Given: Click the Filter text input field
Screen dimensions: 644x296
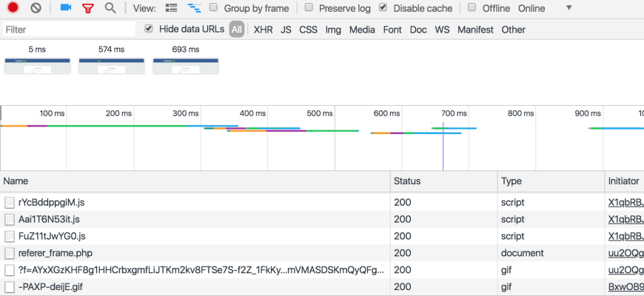Looking at the screenshot, I should 68,30.
